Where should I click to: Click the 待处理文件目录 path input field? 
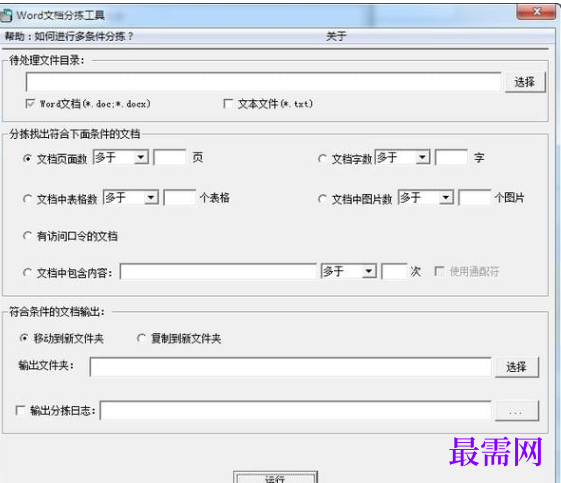click(x=263, y=82)
